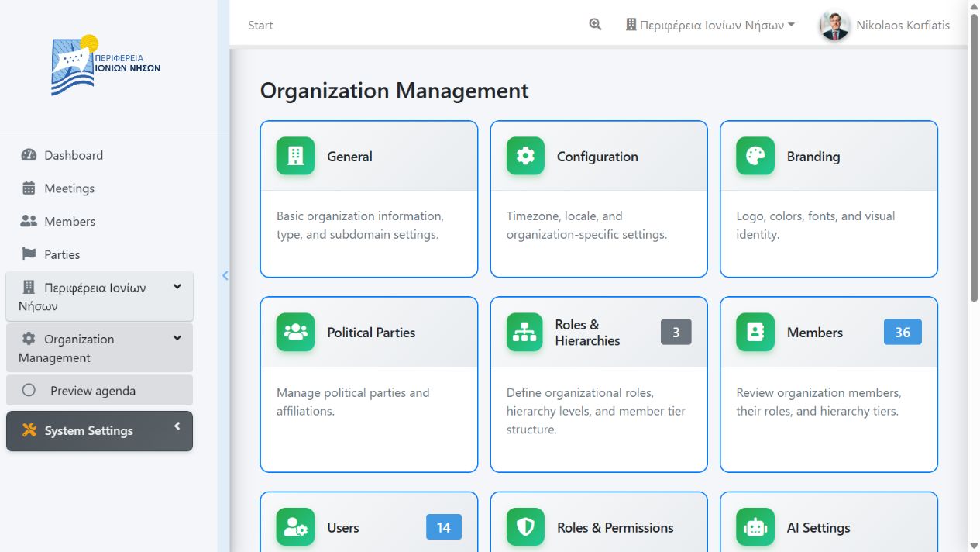Click the Users count badge 14
The width and height of the screenshot is (980, 552).
point(443,527)
